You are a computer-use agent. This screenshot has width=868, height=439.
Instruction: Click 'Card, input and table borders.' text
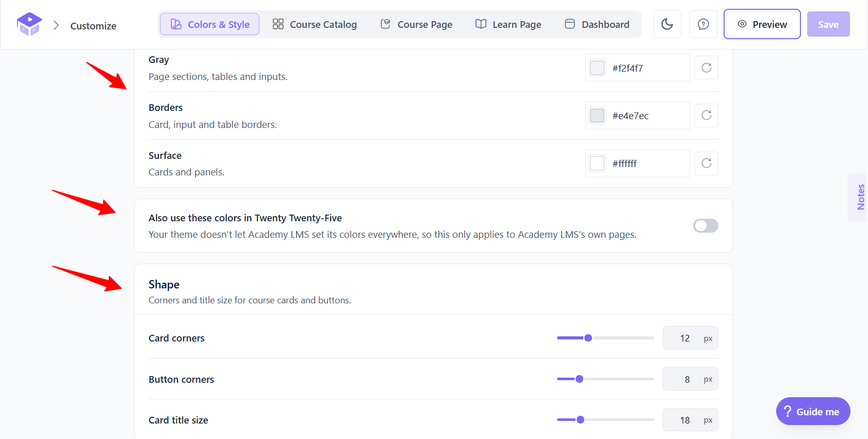pyautogui.click(x=212, y=125)
